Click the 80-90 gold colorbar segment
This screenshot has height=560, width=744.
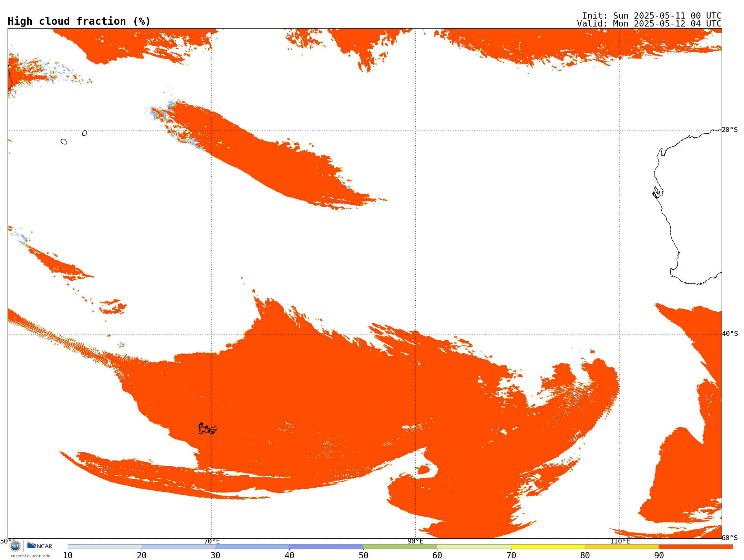622,547
